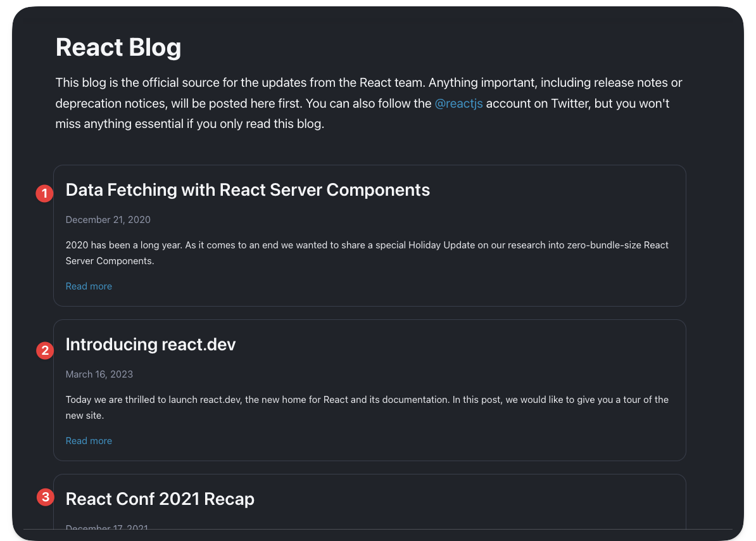Click Read more under Data Fetching post
The height and width of the screenshot is (541, 756).
(89, 286)
